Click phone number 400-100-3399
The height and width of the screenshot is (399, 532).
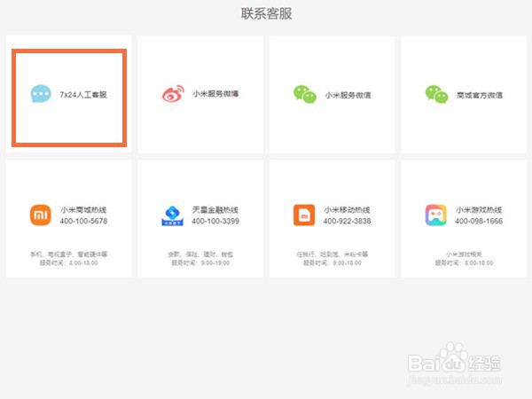pyautogui.click(x=215, y=221)
